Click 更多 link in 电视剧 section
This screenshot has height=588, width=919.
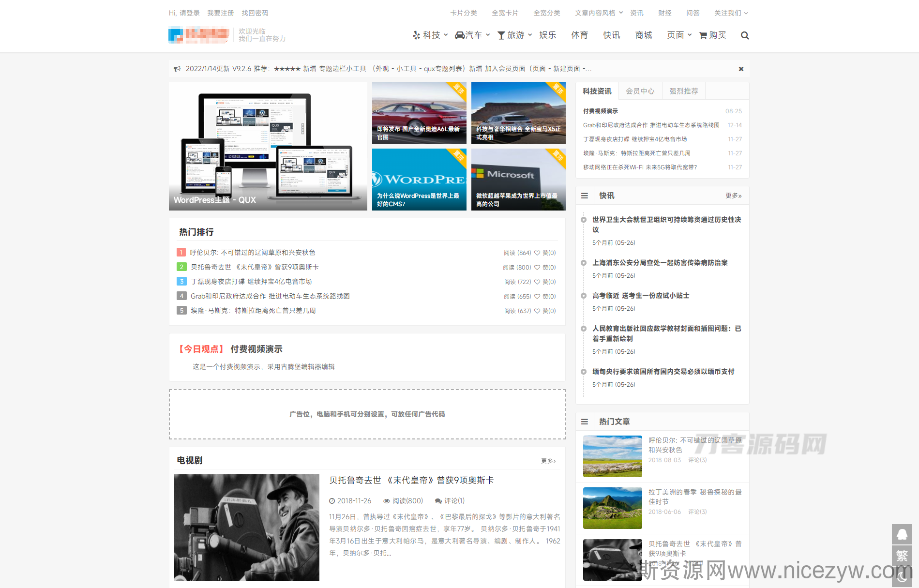548,461
